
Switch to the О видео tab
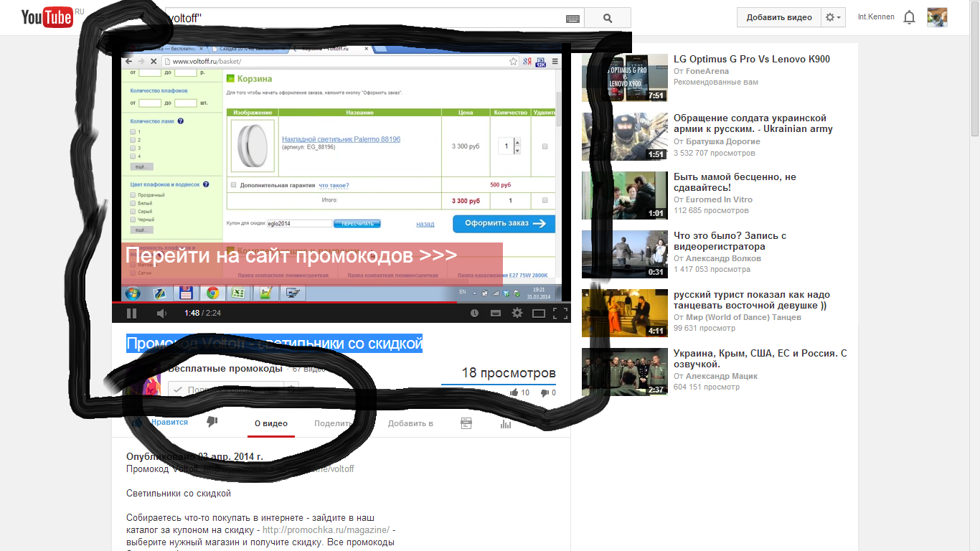point(271,423)
